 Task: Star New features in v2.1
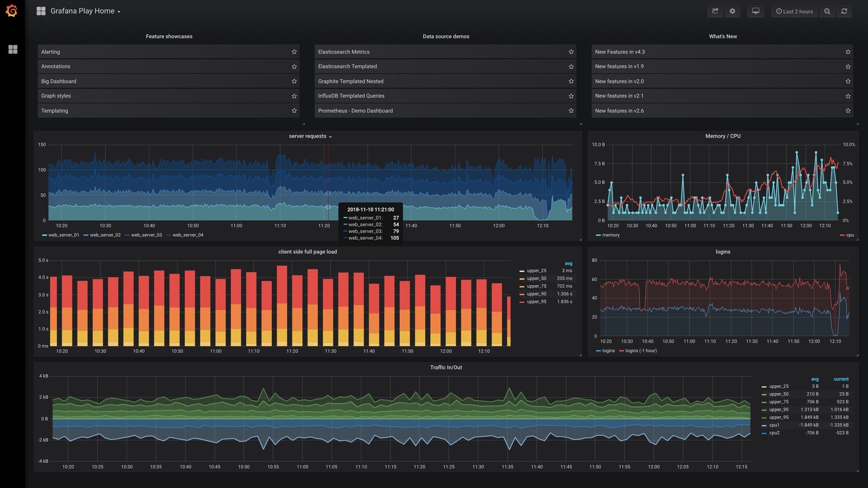tap(848, 96)
